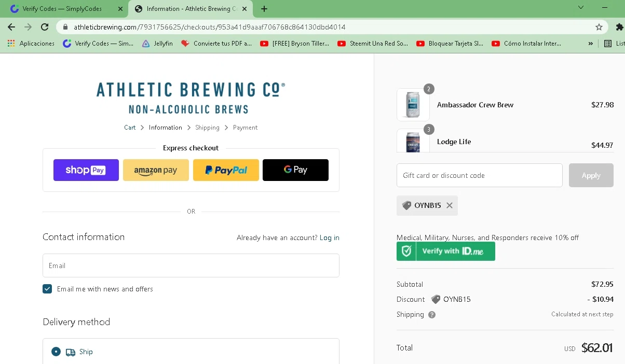Choose PayPal express checkout
Screen dimensions: 625x364
[226, 170]
